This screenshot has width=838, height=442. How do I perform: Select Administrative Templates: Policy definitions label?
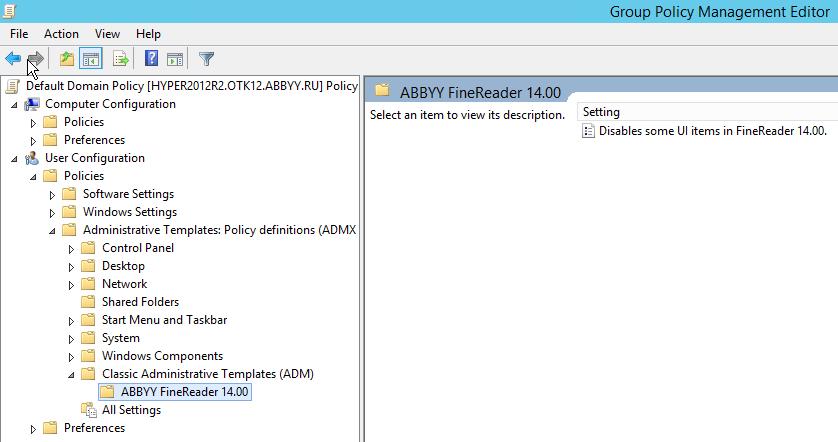click(220, 230)
